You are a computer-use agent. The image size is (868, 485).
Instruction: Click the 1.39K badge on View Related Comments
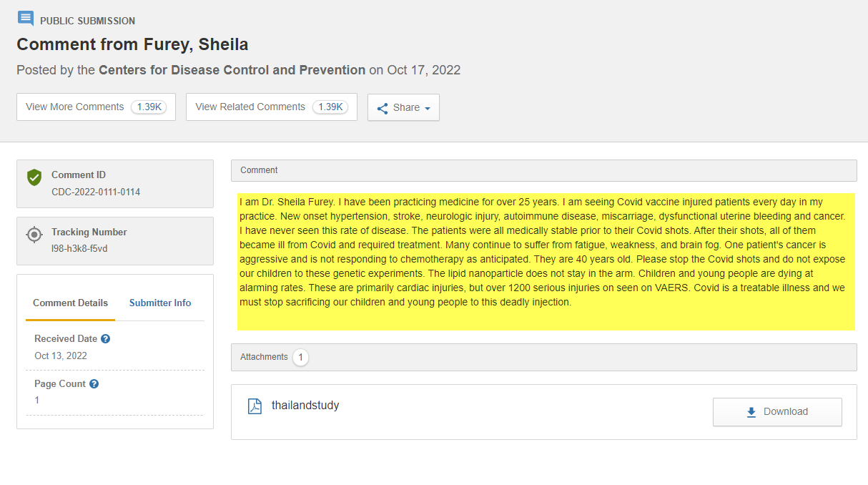click(330, 107)
